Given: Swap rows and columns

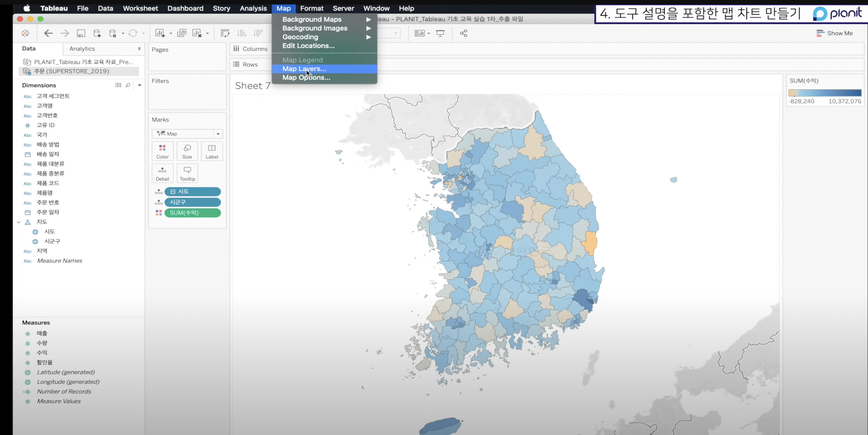Looking at the screenshot, I should 225,33.
